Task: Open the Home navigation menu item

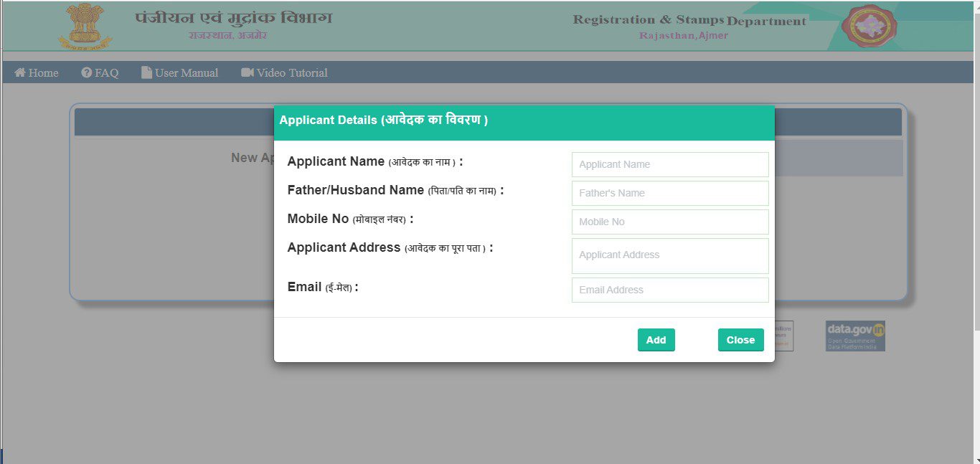Action: 36,72
